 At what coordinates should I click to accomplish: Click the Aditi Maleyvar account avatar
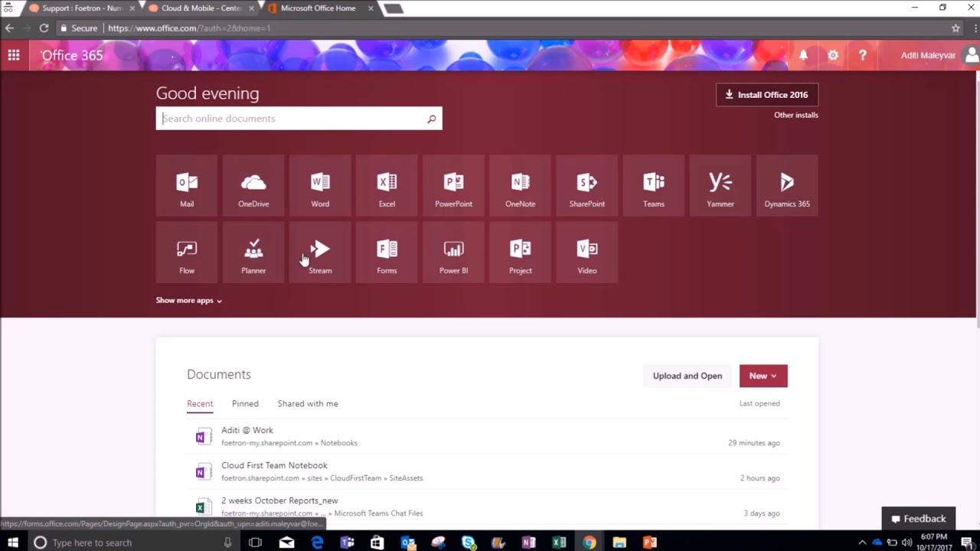972,55
